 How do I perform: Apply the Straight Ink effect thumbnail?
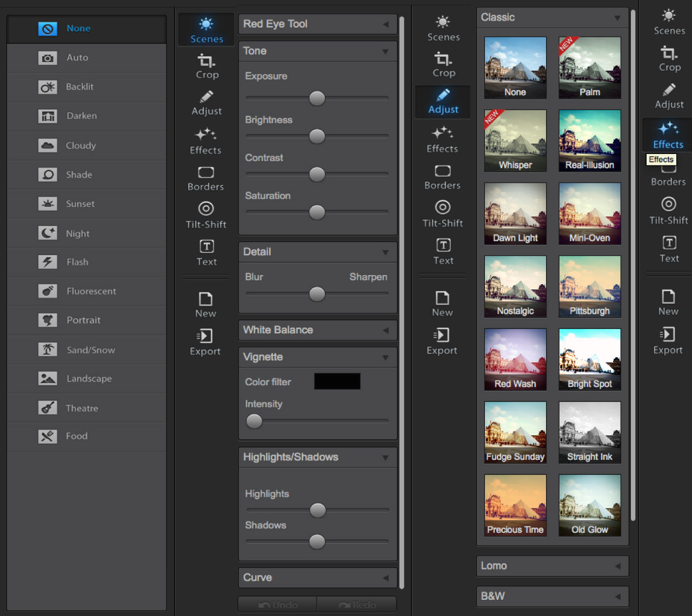(589, 432)
